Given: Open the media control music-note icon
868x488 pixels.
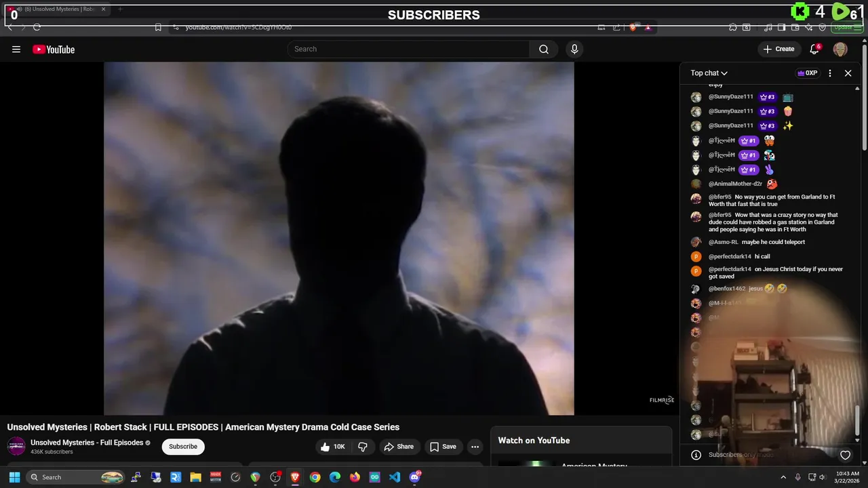Looking at the screenshot, I should 768,27.
